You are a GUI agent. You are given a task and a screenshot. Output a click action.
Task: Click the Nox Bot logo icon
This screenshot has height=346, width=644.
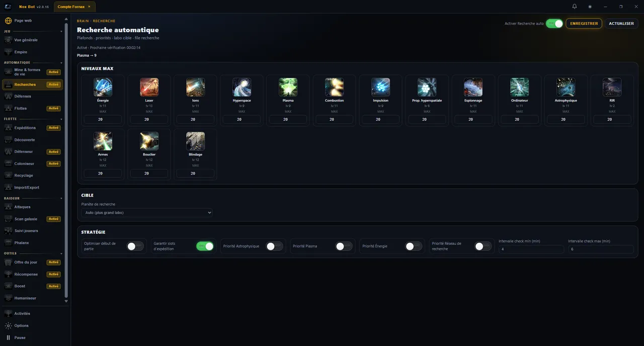pos(8,7)
